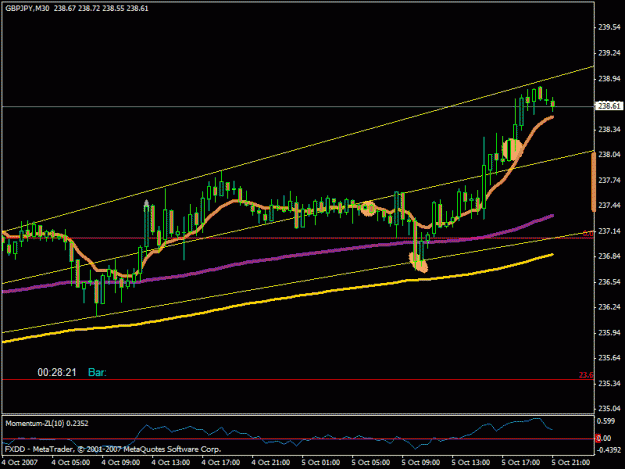Click the 238.94 price axis label

pyautogui.click(x=609, y=79)
